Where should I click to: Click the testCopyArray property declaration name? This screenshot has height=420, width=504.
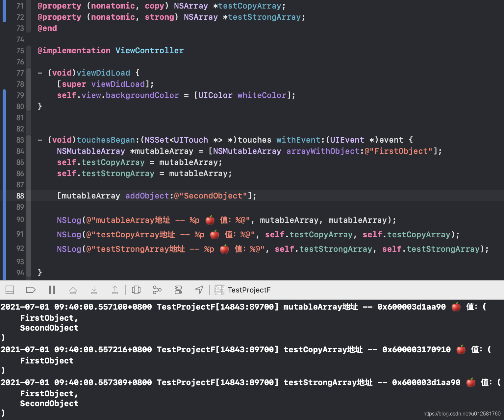250,6
